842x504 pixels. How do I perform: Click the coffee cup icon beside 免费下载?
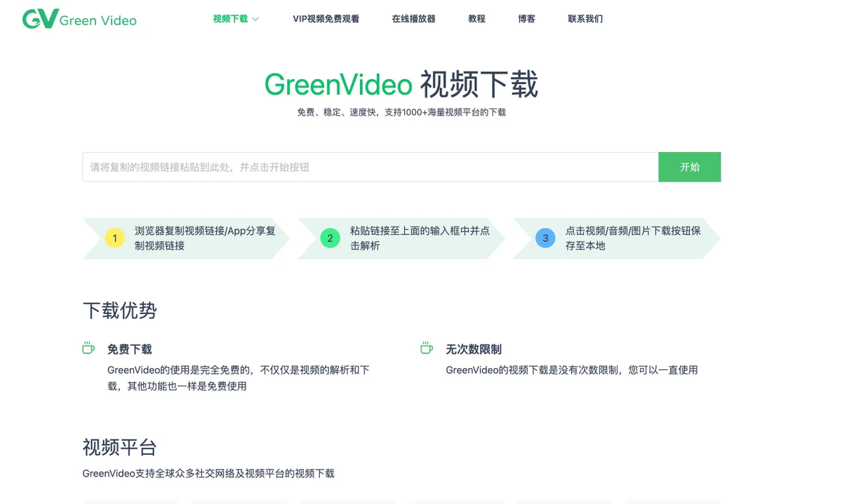88,348
